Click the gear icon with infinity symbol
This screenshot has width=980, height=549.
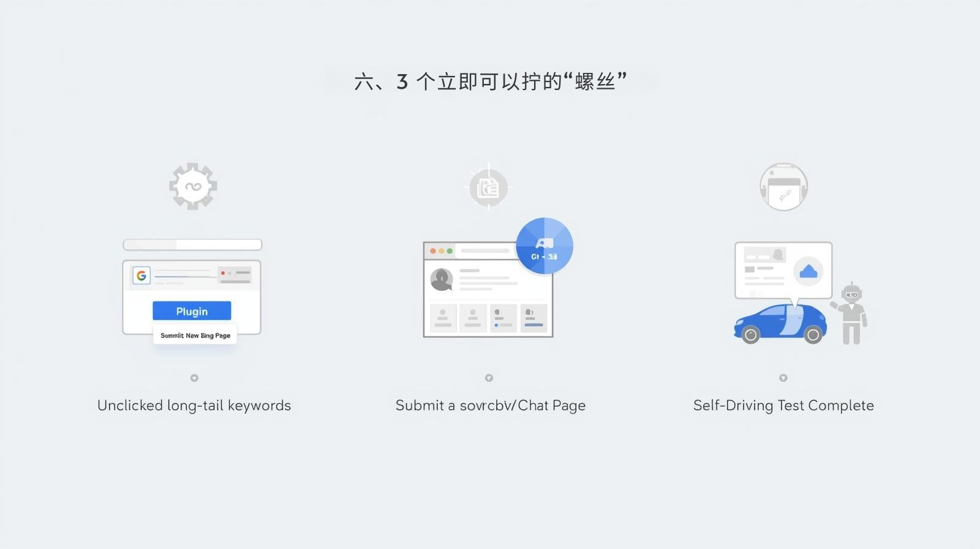[193, 186]
